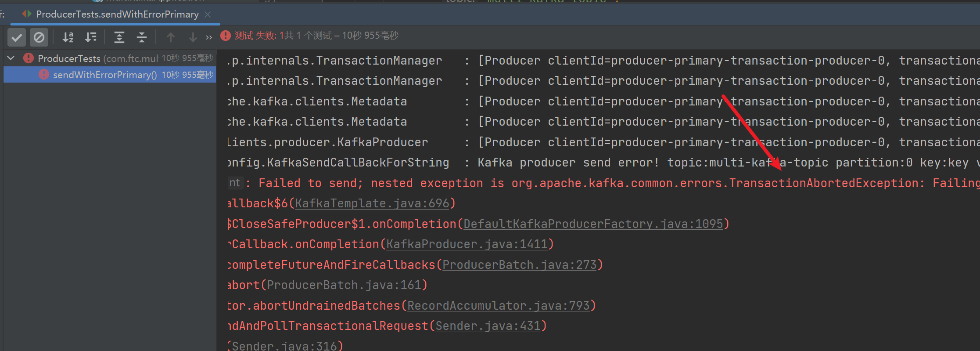Show more toolbar actions chevron
This screenshot has height=351, width=980.
pyautogui.click(x=209, y=38)
